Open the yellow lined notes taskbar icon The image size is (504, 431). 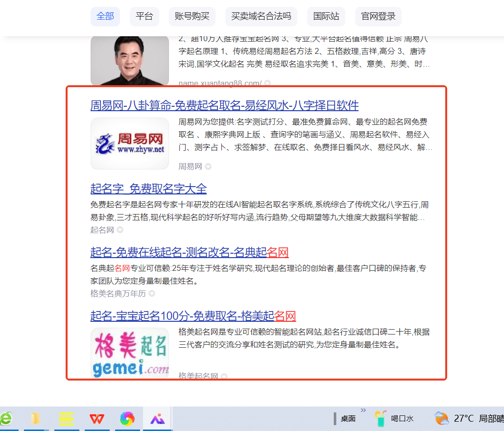point(66,418)
